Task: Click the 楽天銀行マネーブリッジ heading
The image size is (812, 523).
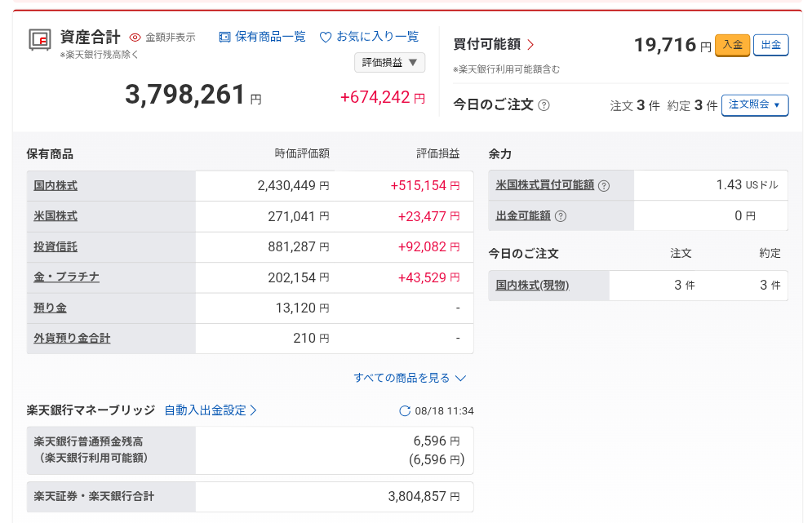Action: coord(91,410)
